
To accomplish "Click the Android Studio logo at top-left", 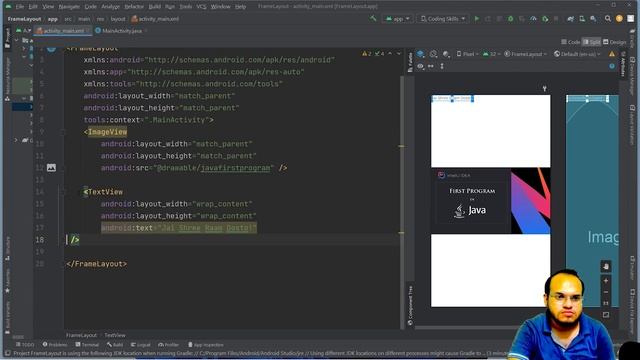I will [x=8, y=7].
